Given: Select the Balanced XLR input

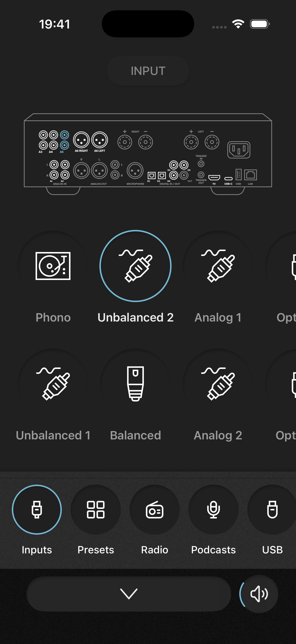Looking at the screenshot, I should pyautogui.click(x=135, y=384).
